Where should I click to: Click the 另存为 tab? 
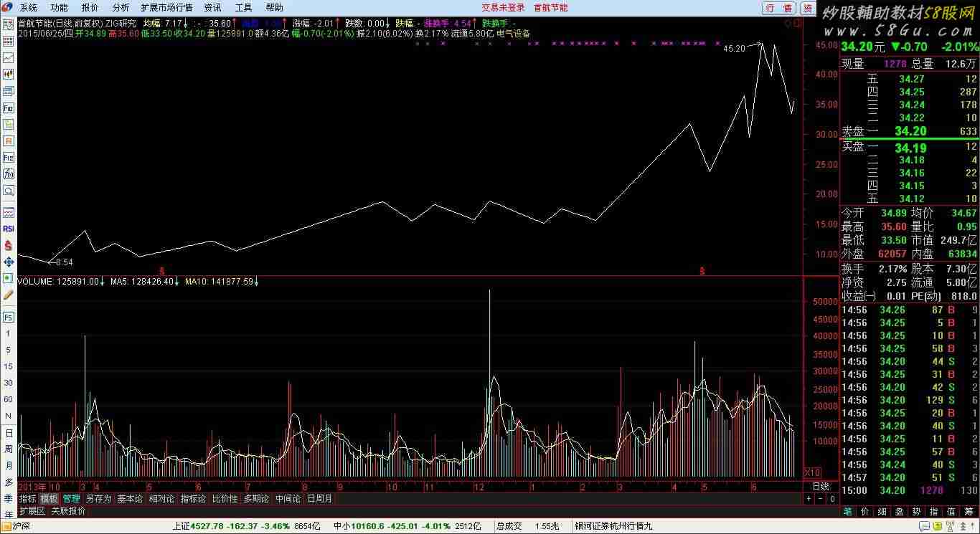coord(98,498)
